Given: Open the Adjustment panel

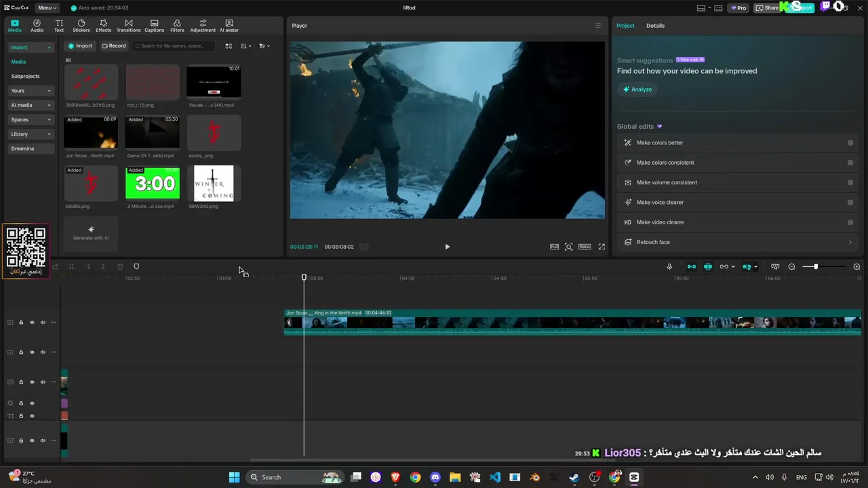Looking at the screenshot, I should (203, 26).
